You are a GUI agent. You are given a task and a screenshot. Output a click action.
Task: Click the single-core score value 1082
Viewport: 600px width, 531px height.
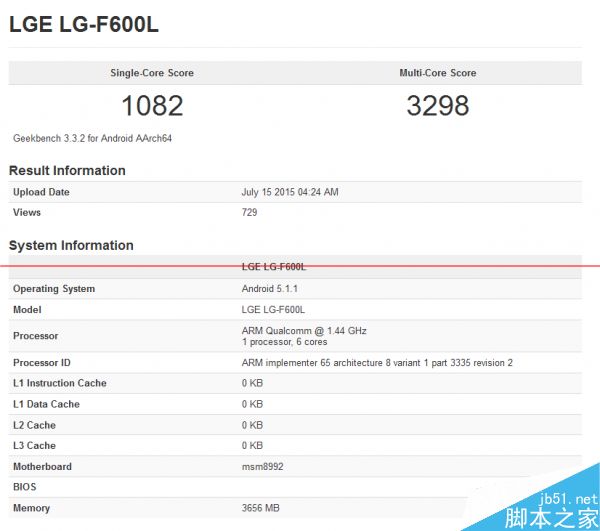(152, 106)
